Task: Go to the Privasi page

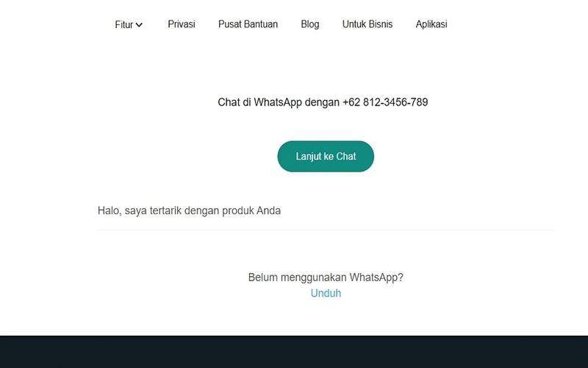Action: (182, 24)
